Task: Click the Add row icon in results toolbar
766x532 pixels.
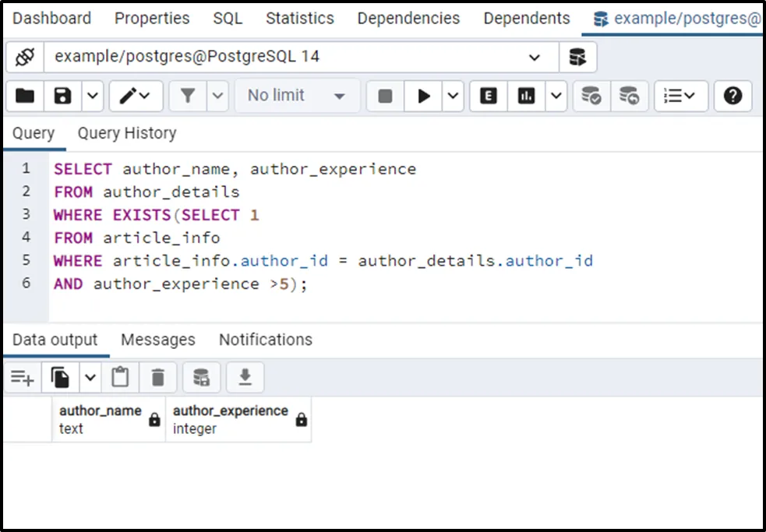Action: pos(22,378)
